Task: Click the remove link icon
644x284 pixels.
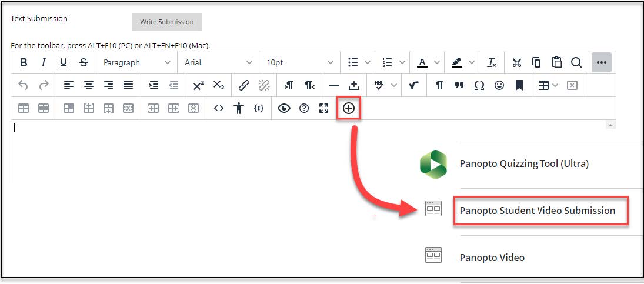Action: coord(264,85)
